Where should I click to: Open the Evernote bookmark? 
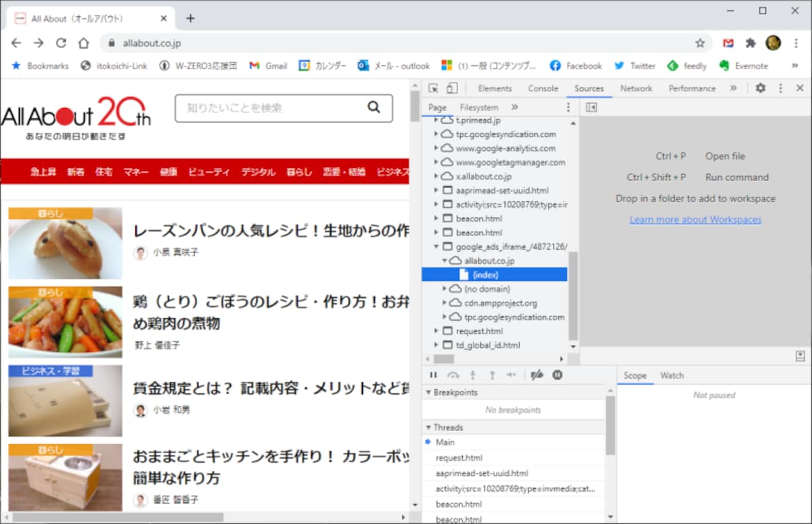point(743,66)
